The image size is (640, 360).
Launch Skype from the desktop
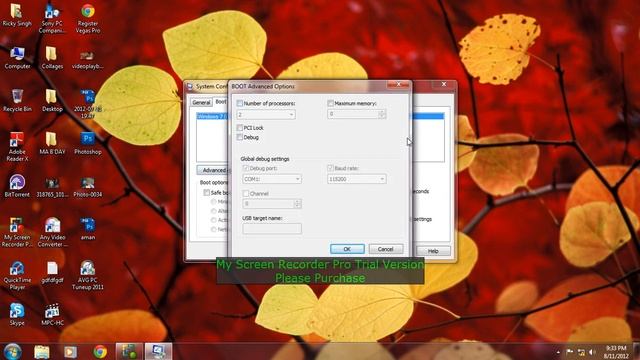[x=17, y=315]
